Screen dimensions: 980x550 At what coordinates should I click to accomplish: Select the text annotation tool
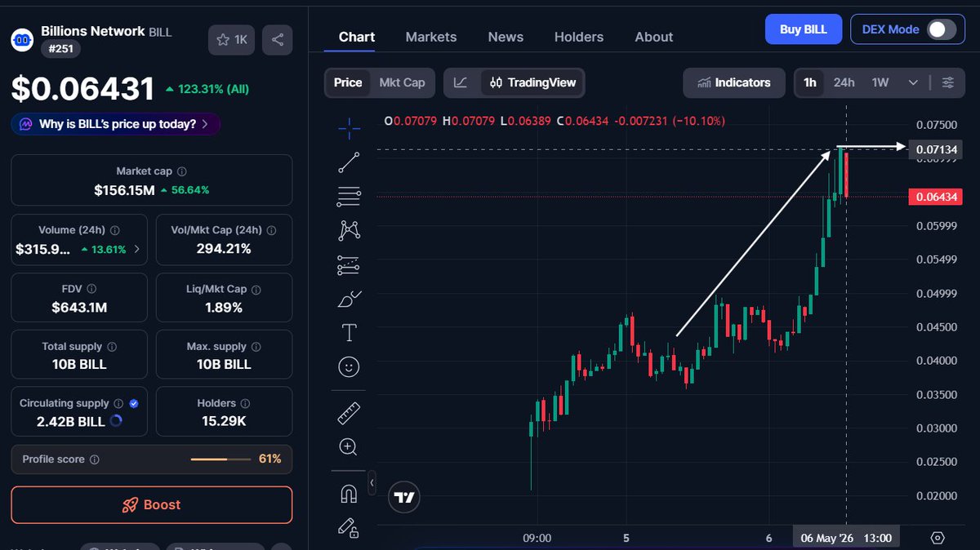[349, 332]
